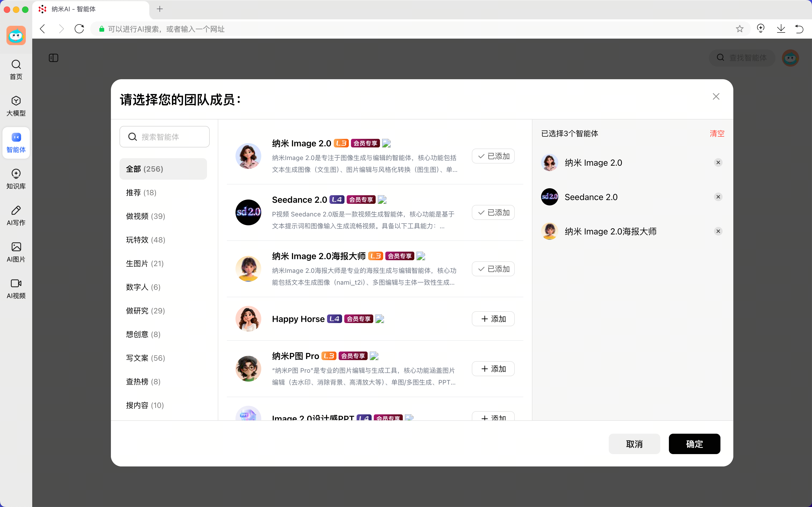Click the Happy Horse avatar

point(248,318)
